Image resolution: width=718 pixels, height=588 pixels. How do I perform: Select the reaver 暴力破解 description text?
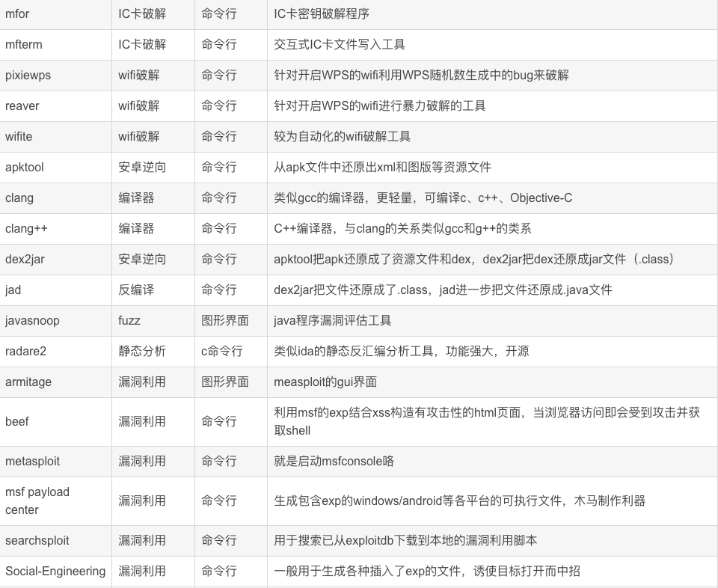[x=380, y=105]
